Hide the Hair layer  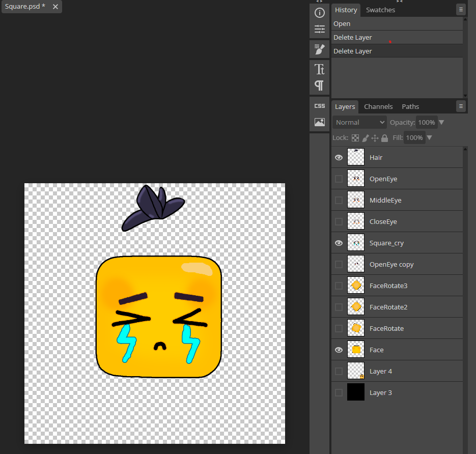click(x=339, y=157)
